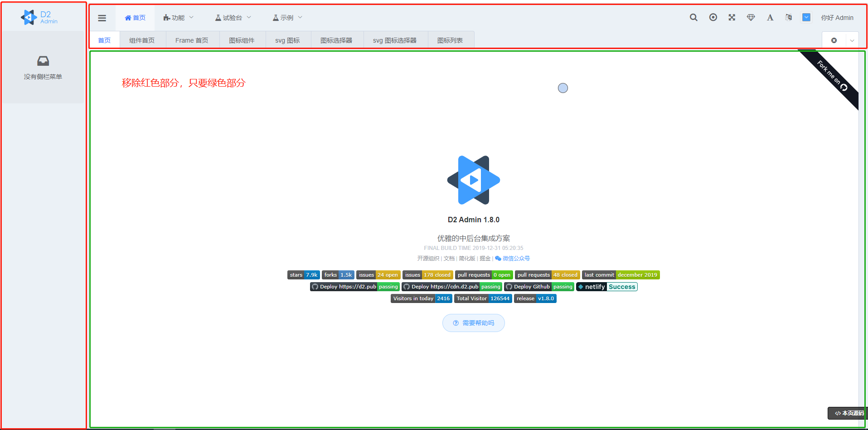
Task: Toggle the hamburger sidebar collapse icon
Action: click(x=102, y=18)
